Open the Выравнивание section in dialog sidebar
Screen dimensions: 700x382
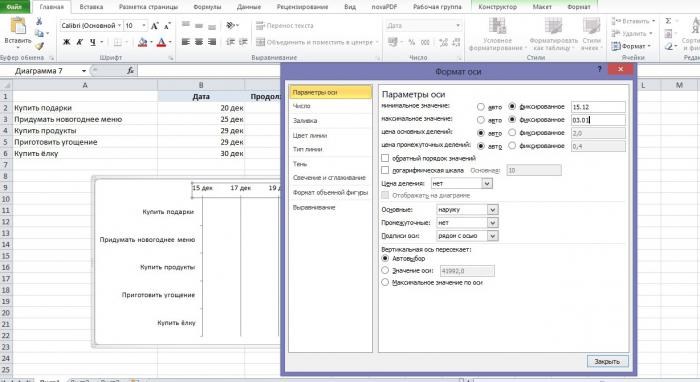pyautogui.click(x=330, y=208)
